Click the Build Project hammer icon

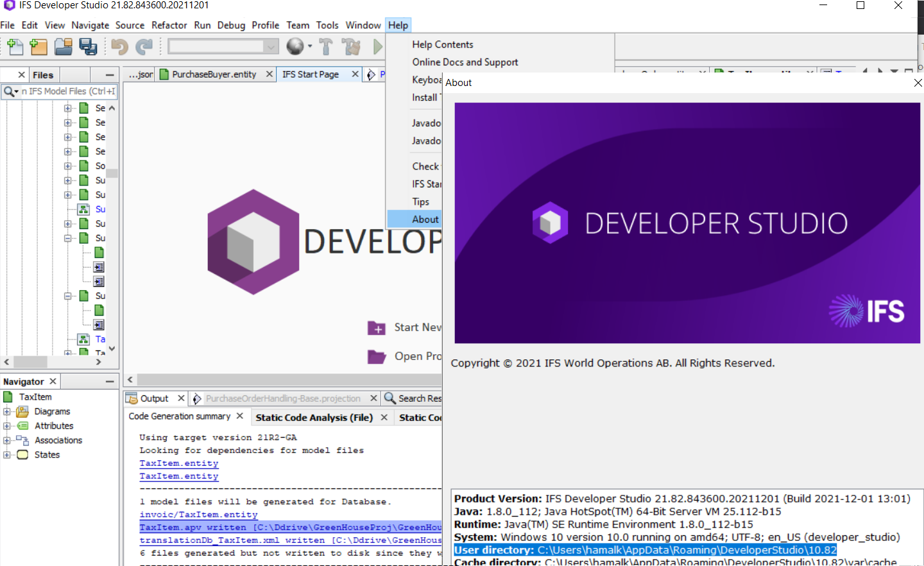[326, 46]
